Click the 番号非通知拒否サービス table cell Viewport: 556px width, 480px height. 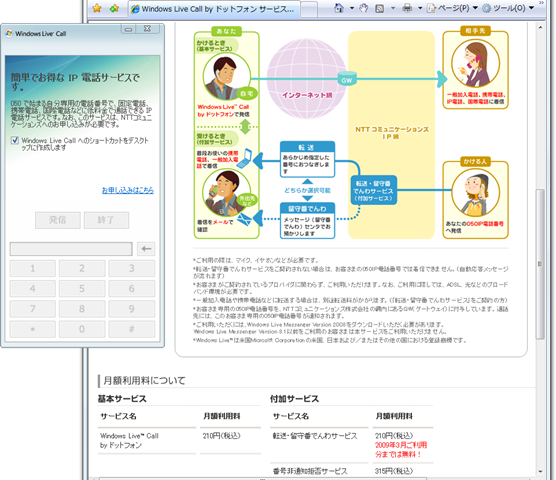[310, 471]
